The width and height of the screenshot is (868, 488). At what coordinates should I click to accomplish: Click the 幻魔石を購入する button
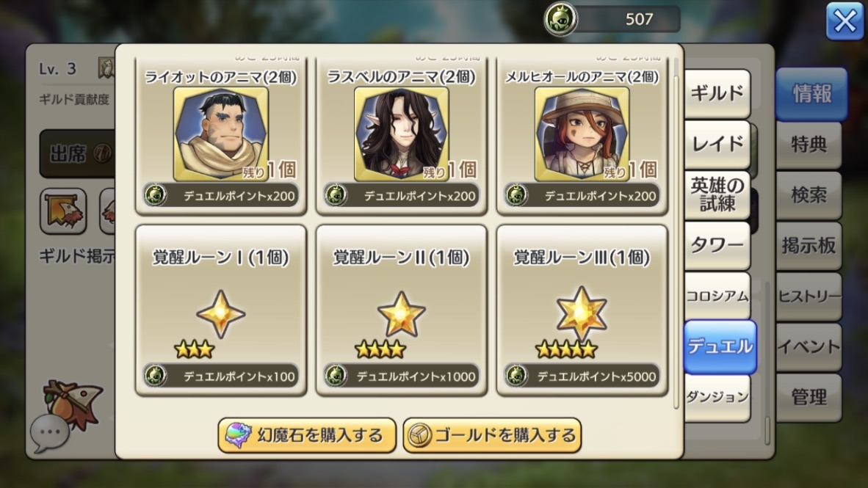click(307, 435)
